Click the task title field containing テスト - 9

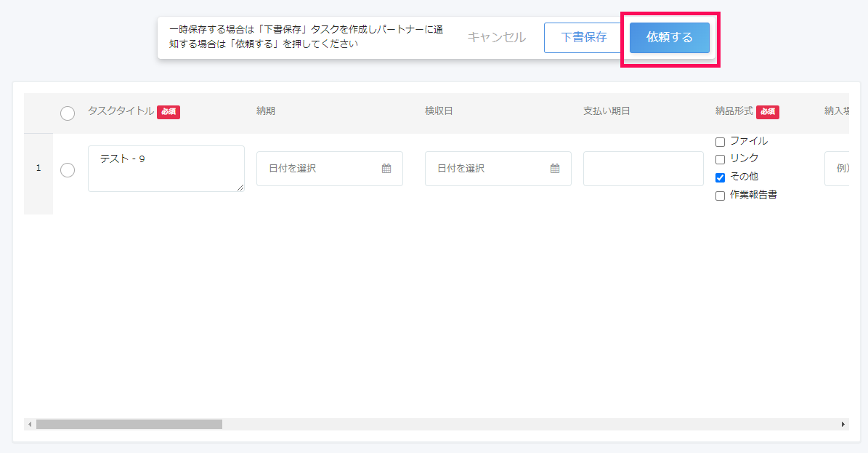pyautogui.click(x=166, y=169)
